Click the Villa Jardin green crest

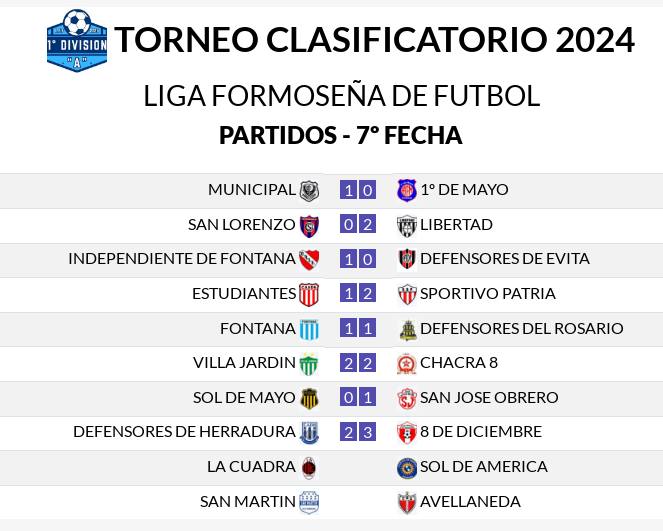tap(309, 364)
